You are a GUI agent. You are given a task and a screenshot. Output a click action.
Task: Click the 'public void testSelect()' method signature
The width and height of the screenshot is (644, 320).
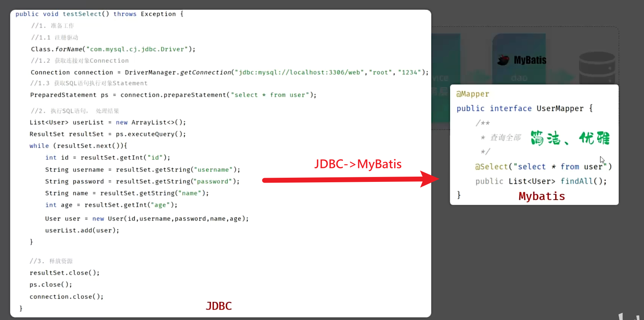click(99, 14)
